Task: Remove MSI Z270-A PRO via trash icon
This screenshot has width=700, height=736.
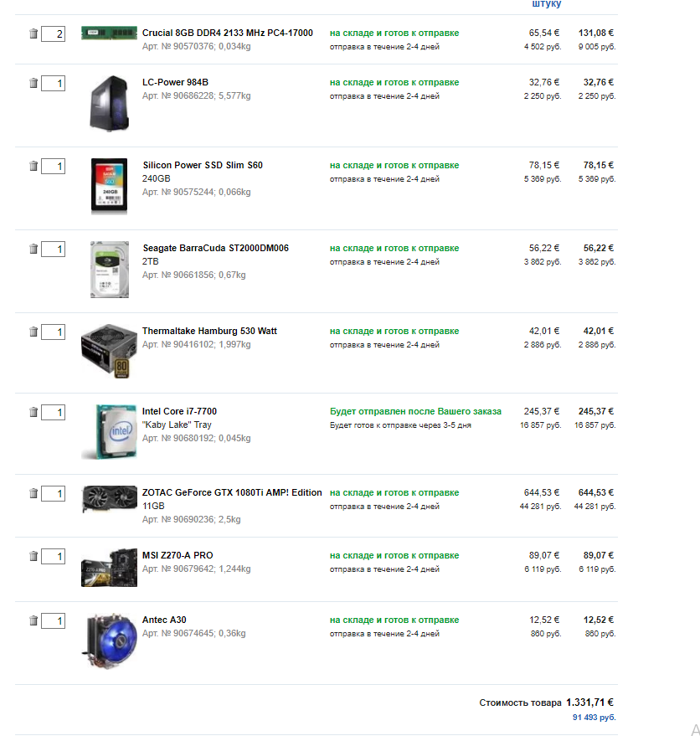Action: point(33,556)
